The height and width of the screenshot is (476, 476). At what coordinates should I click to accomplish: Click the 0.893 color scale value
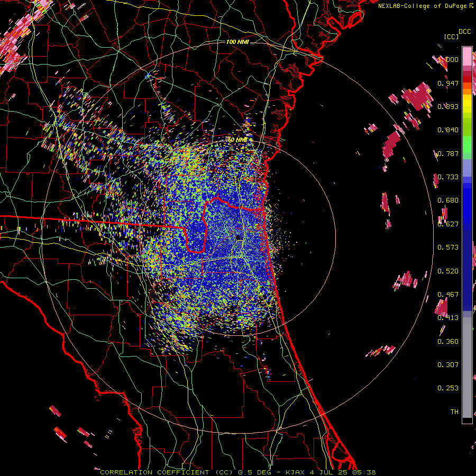448,106
